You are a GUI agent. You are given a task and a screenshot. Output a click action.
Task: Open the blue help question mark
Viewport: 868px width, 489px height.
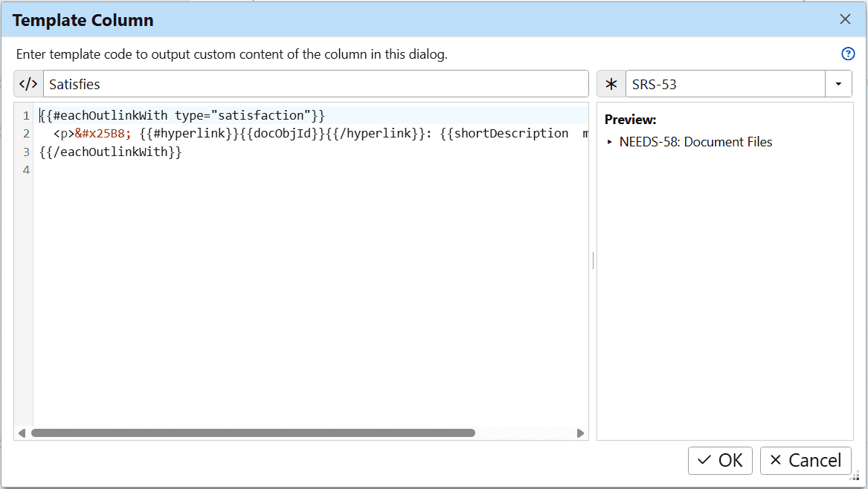click(848, 54)
